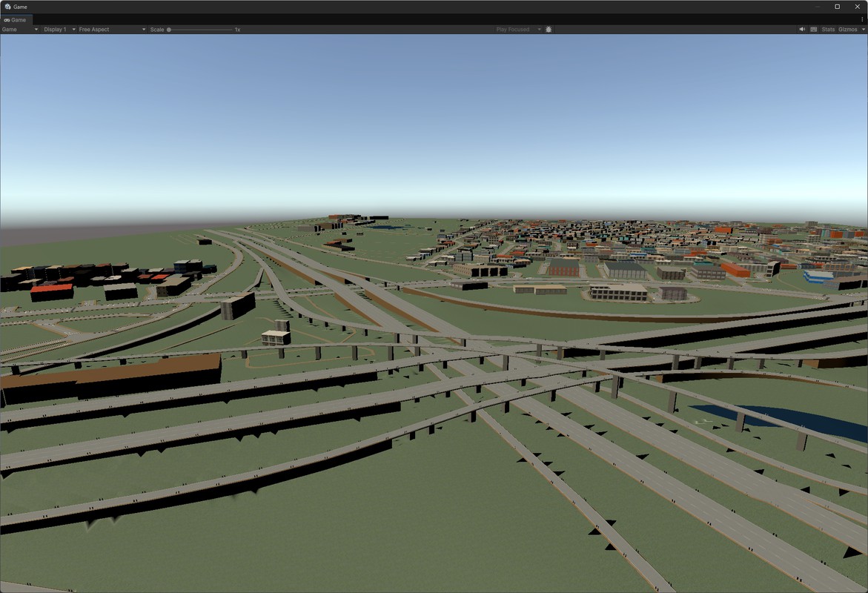Toggle VSync using the monitor icon
The height and width of the screenshot is (593, 868).
click(x=812, y=29)
